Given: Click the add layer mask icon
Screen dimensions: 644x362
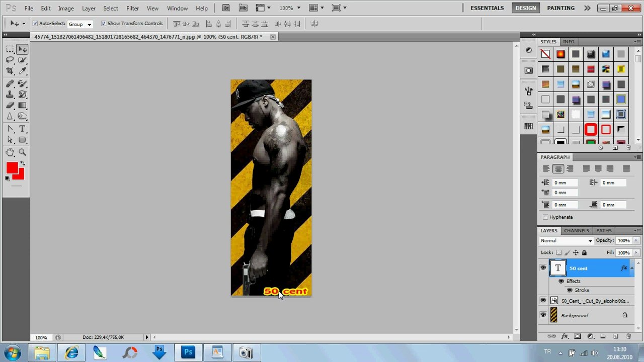Looking at the screenshot, I should (578, 336).
